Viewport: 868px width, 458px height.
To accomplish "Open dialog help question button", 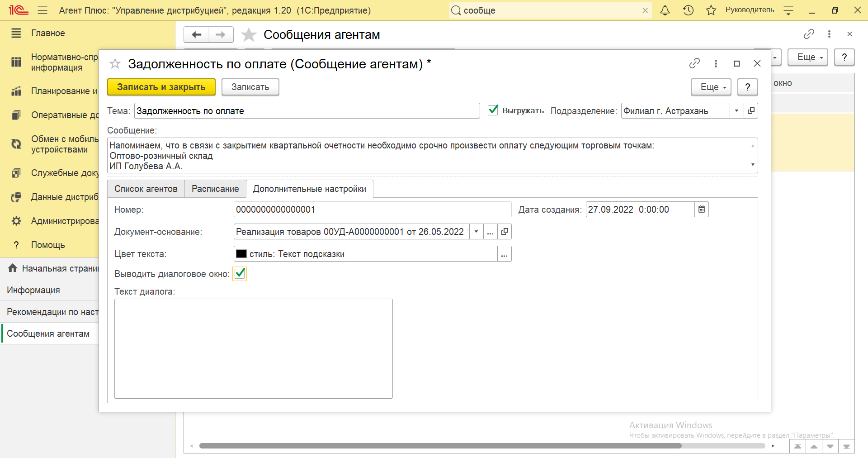I will (748, 87).
